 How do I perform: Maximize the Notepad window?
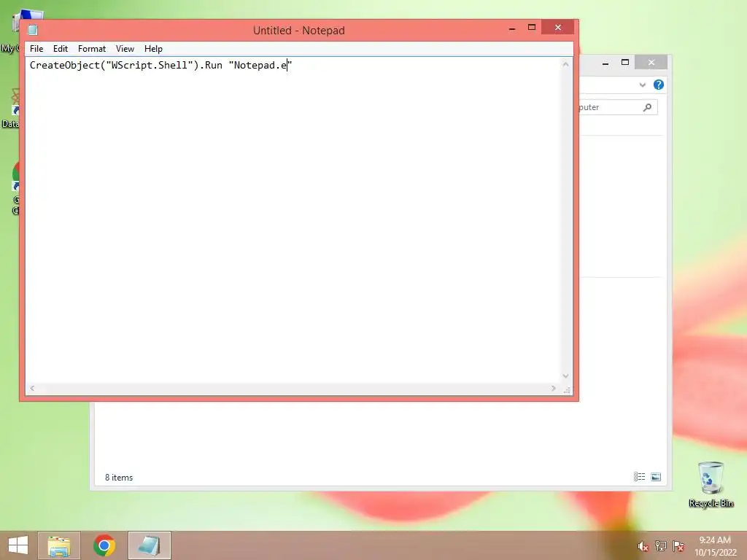tap(532, 28)
